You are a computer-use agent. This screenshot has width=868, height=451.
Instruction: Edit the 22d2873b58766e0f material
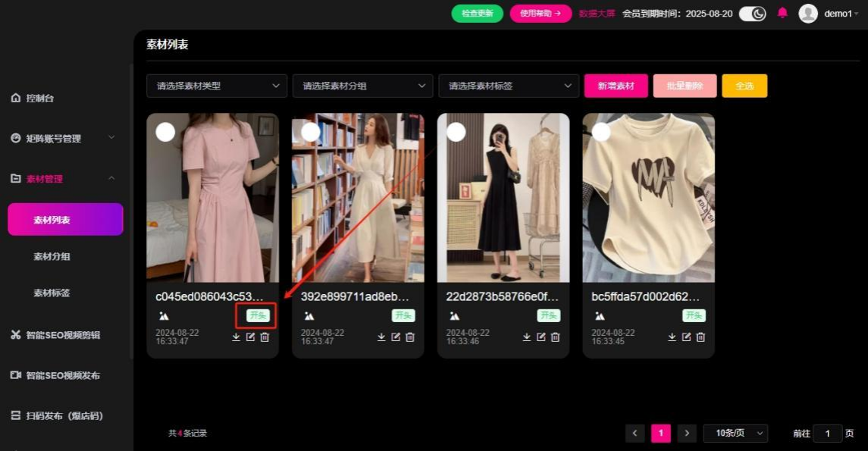[x=541, y=337]
